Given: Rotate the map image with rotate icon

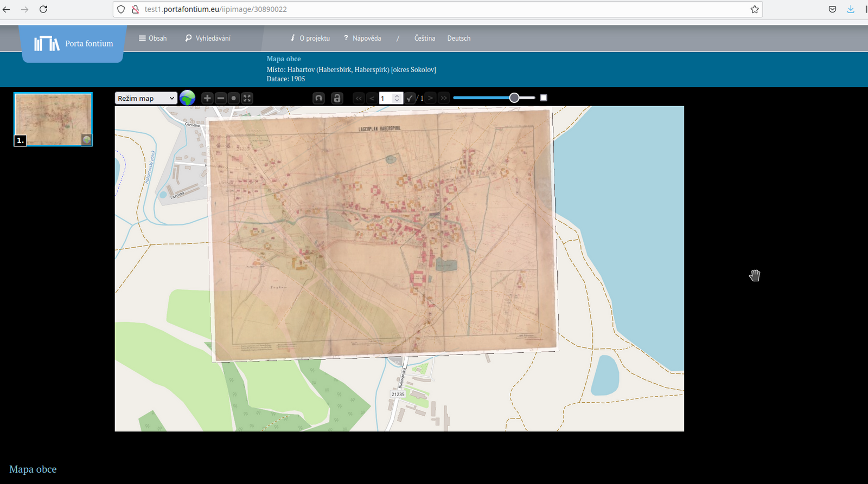Looking at the screenshot, I should coord(319,98).
